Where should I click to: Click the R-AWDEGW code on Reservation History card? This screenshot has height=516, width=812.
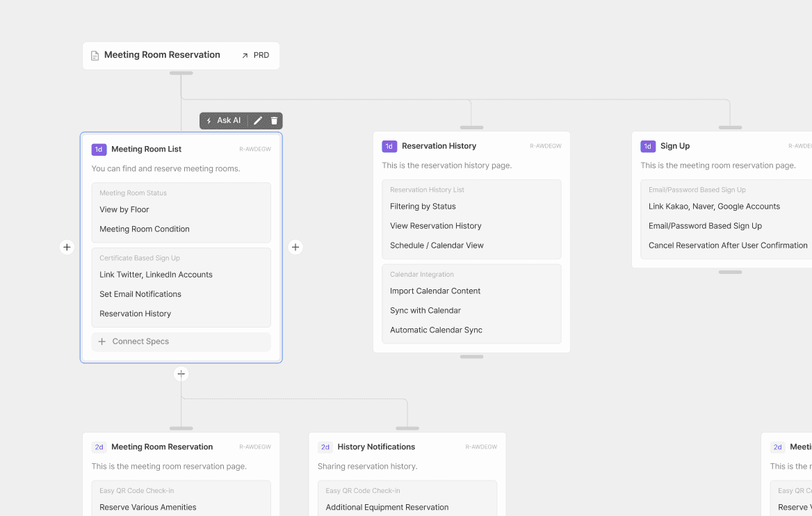(546, 146)
